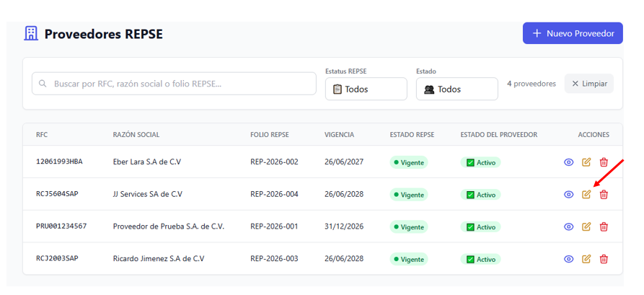This screenshot has width=644, height=295.
Task: Delete the Proveedor de Prueba row
Action: [x=604, y=226]
